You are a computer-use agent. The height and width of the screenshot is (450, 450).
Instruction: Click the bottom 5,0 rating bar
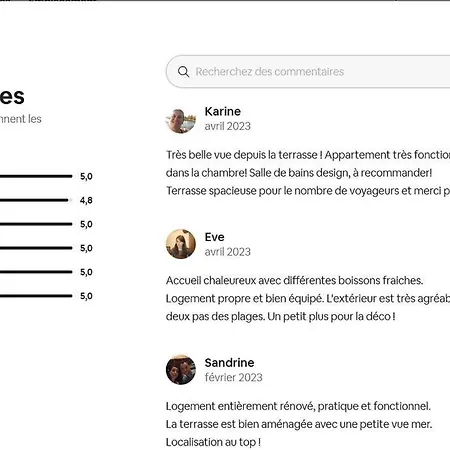click(x=36, y=296)
